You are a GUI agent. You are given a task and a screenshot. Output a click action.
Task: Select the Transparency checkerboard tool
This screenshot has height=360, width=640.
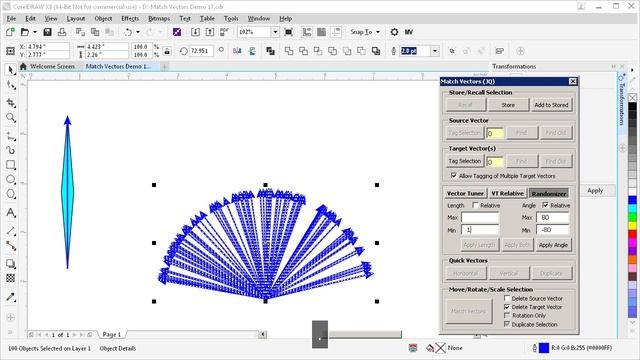coord(11,278)
